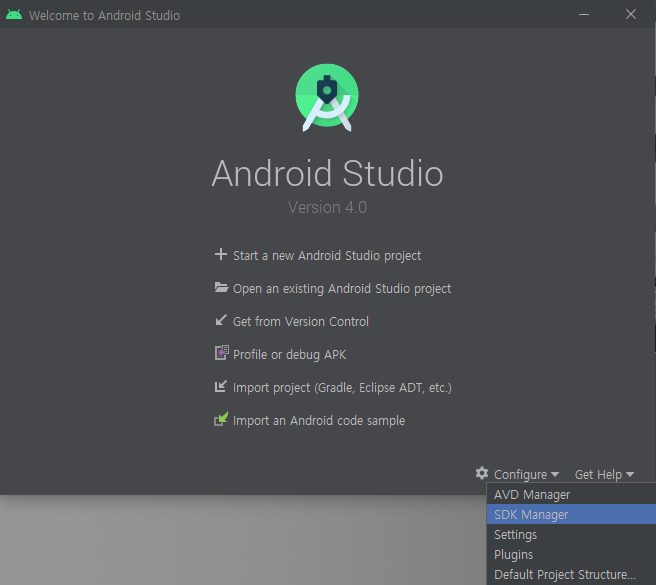The image size is (656, 585).
Task: Launch SDK Manager from Configure menu
Action: pyautogui.click(x=571, y=514)
